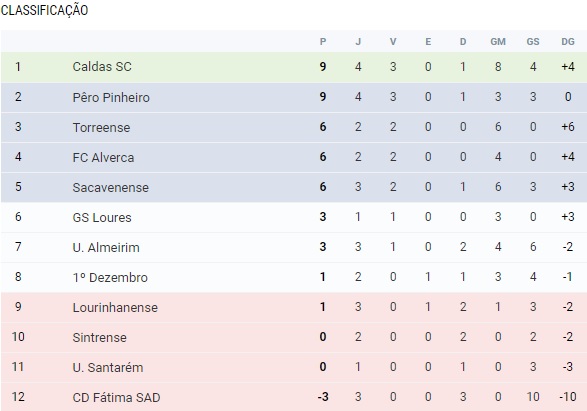Open the U. Almeirim team link
Image resolution: width=587 pixels, height=411 pixels.
point(106,247)
